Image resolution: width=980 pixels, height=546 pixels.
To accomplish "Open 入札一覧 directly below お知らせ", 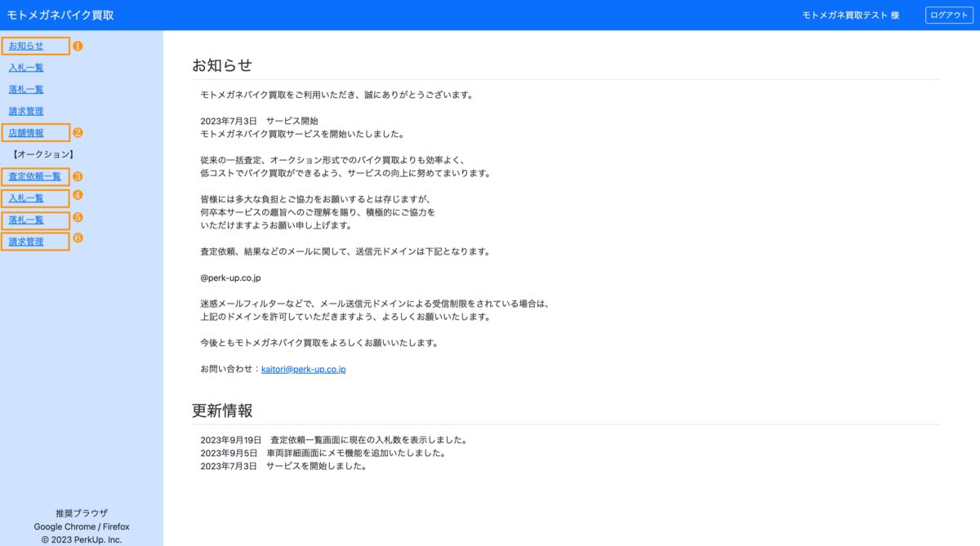I will [x=26, y=68].
